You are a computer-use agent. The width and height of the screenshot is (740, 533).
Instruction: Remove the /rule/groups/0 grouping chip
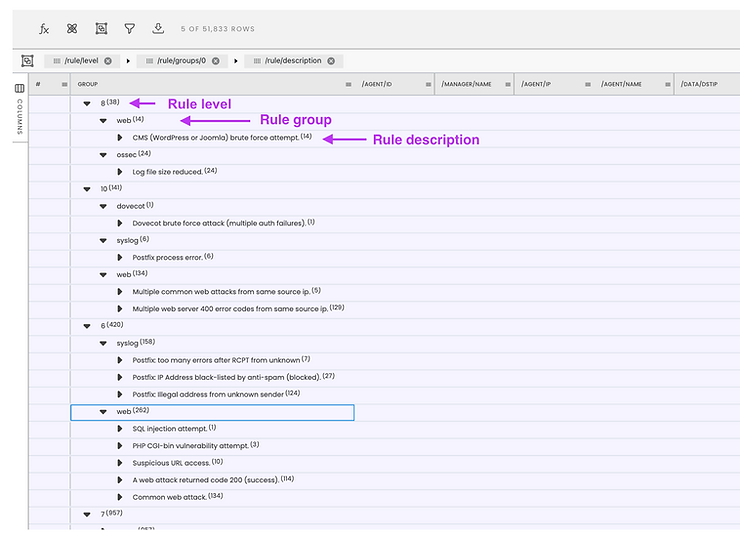pos(216,61)
